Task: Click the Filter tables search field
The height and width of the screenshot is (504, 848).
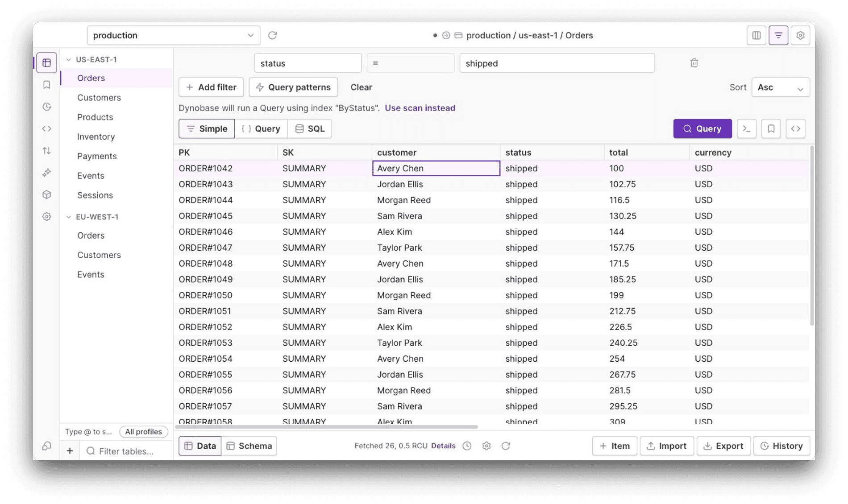Action: (126, 451)
